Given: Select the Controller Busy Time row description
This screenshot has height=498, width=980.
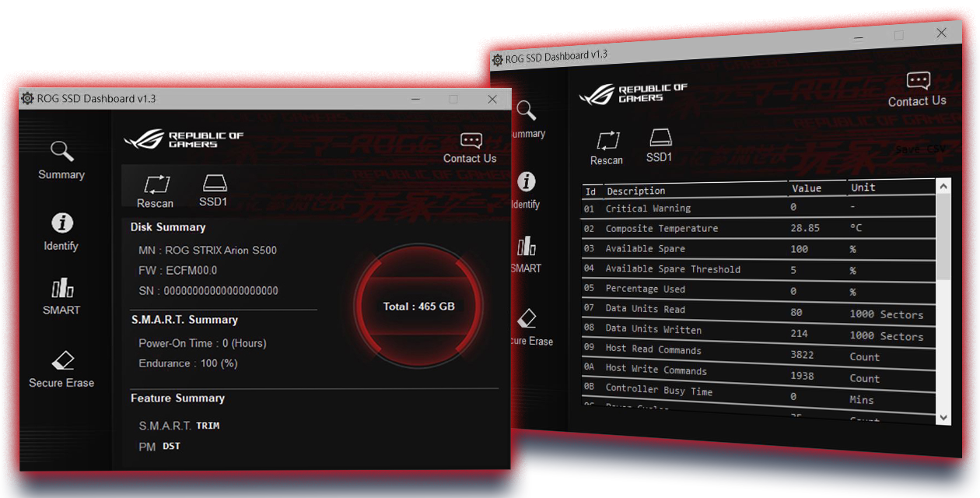Looking at the screenshot, I should [x=659, y=391].
